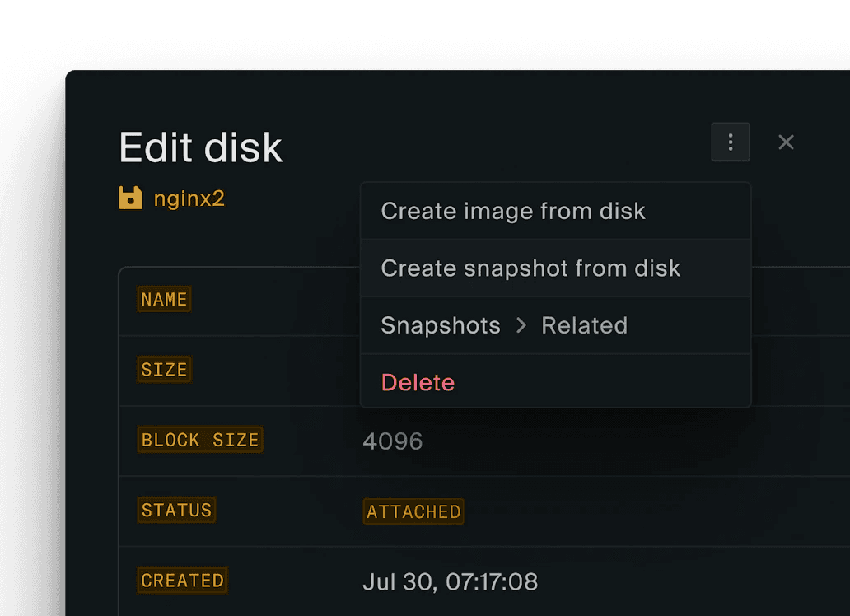Click the orange disk icon beside nginx2

click(x=131, y=198)
